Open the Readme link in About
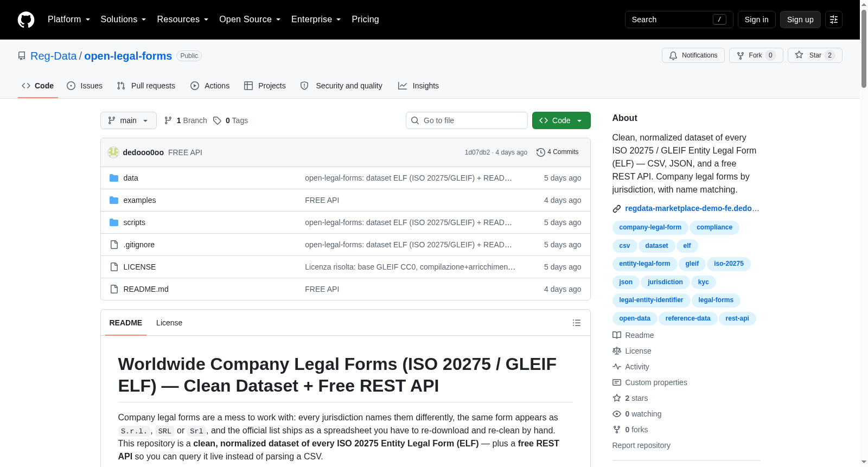This screenshot has height=467, width=868. click(633, 335)
